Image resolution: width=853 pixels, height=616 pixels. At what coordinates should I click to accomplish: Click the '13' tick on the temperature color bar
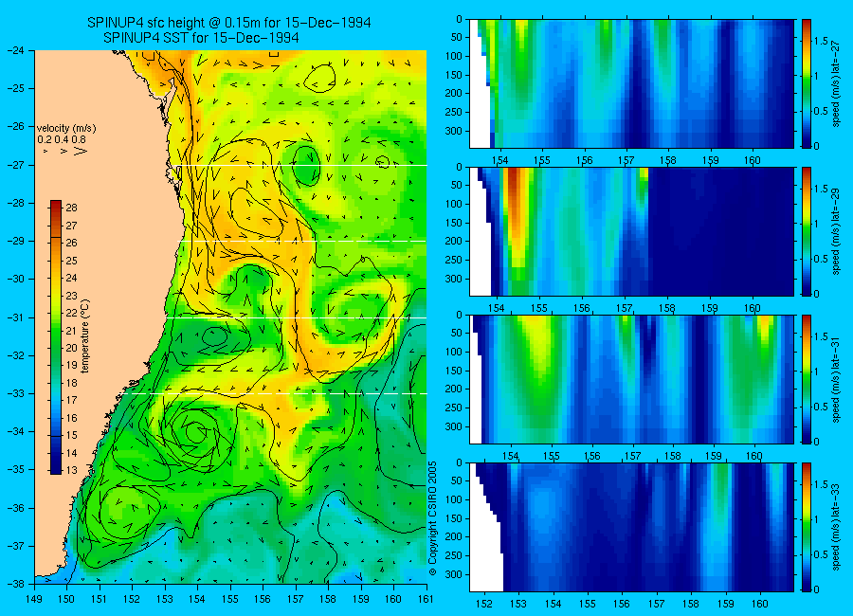pyautogui.click(x=71, y=471)
